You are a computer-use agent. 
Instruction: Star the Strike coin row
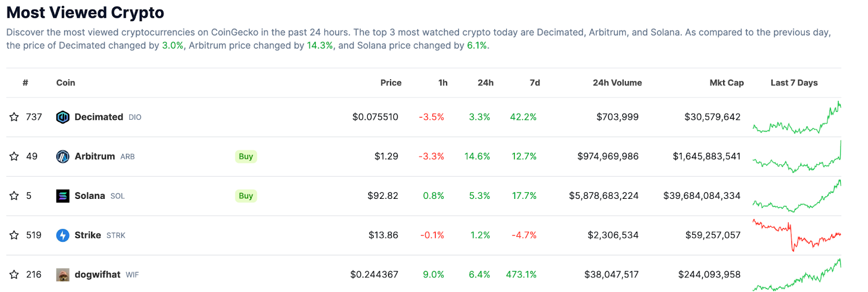[x=14, y=235]
